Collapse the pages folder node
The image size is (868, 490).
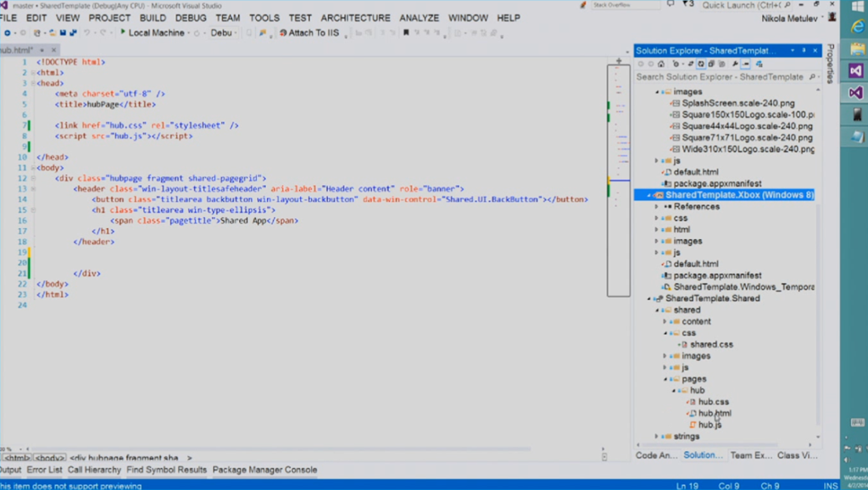point(665,379)
